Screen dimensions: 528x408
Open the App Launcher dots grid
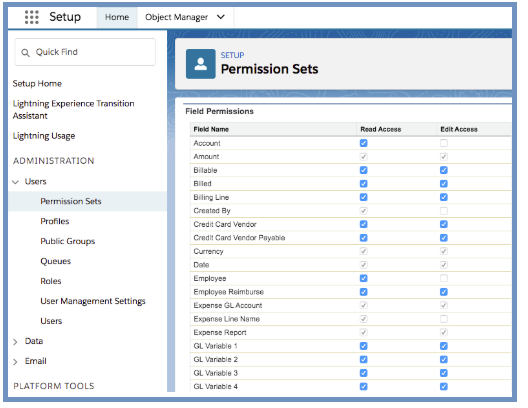tap(32, 17)
